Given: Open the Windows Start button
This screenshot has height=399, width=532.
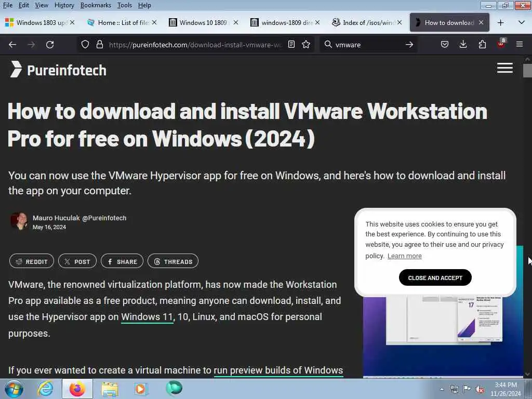Looking at the screenshot, I should tap(14, 389).
